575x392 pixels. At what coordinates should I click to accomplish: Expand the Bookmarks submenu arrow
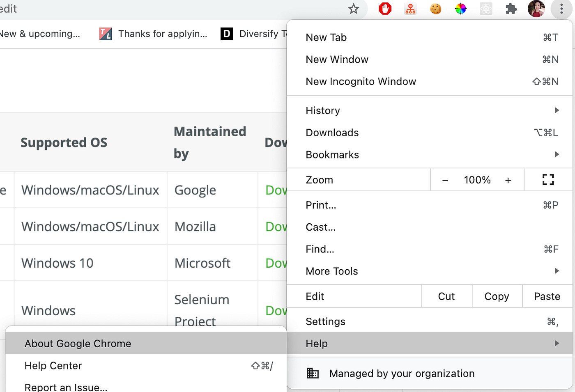tap(557, 154)
